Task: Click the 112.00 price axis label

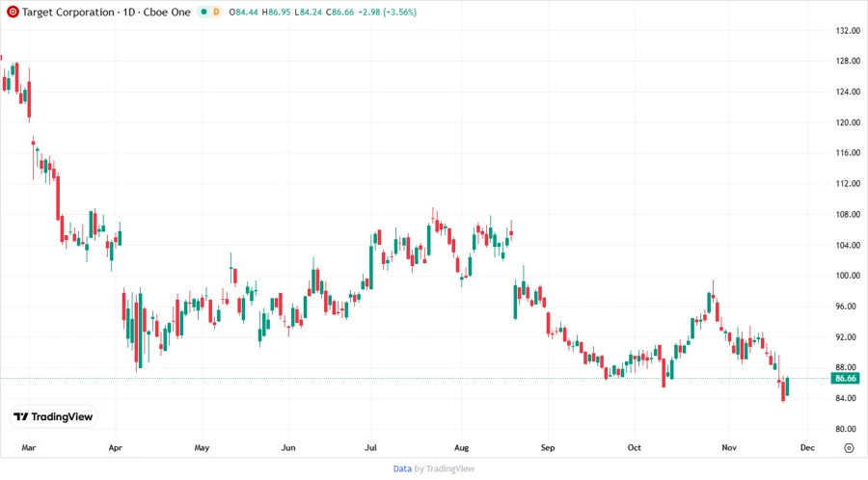Action: coord(848,183)
